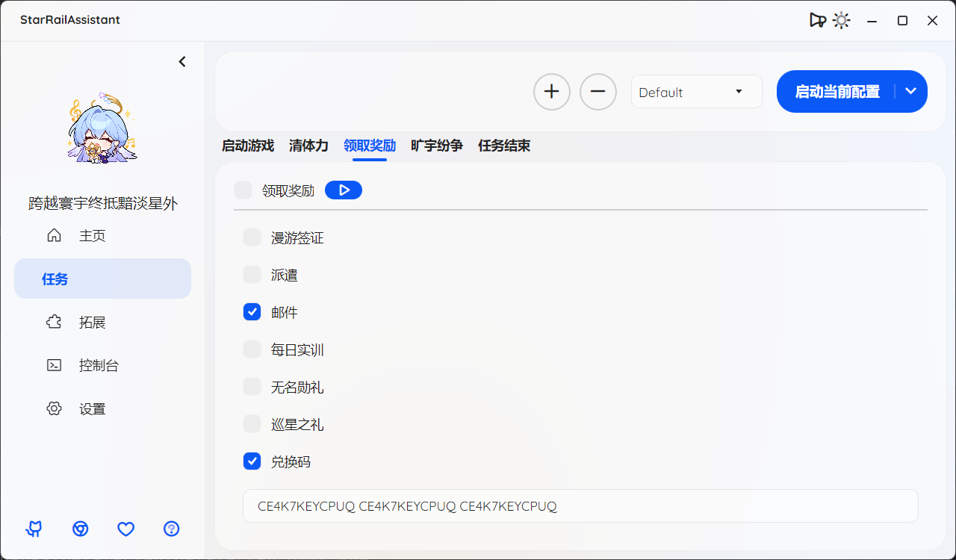The width and height of the screenshot is (956, 560).
Task: Disable the 邮件 checkbox
Action: pyautogui.click(x=252, y=311)
